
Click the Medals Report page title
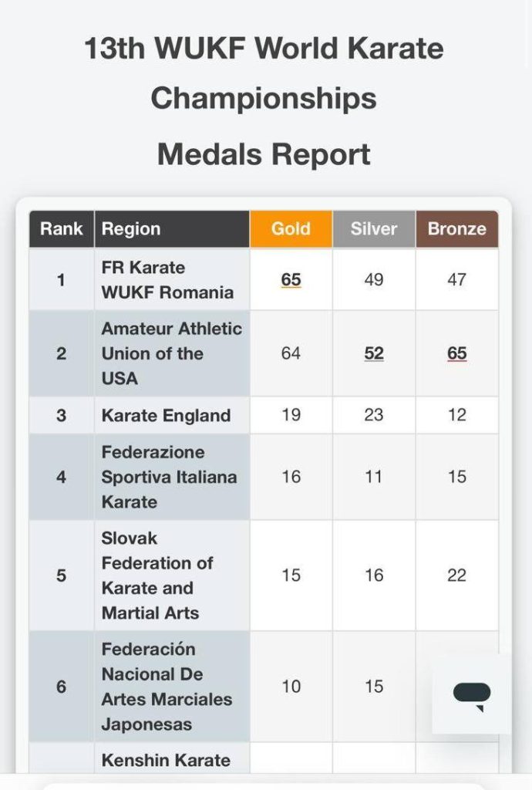pyautogui.click(x=264, y=154)
